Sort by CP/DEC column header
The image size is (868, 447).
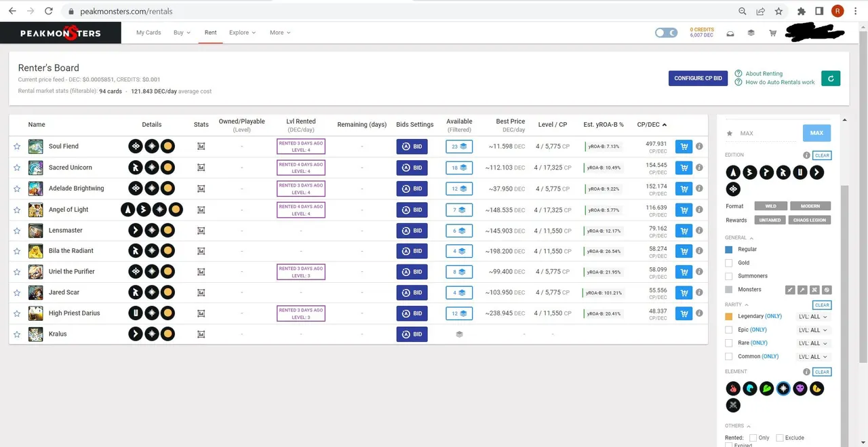pyautogui.click(x=652, y=125)
